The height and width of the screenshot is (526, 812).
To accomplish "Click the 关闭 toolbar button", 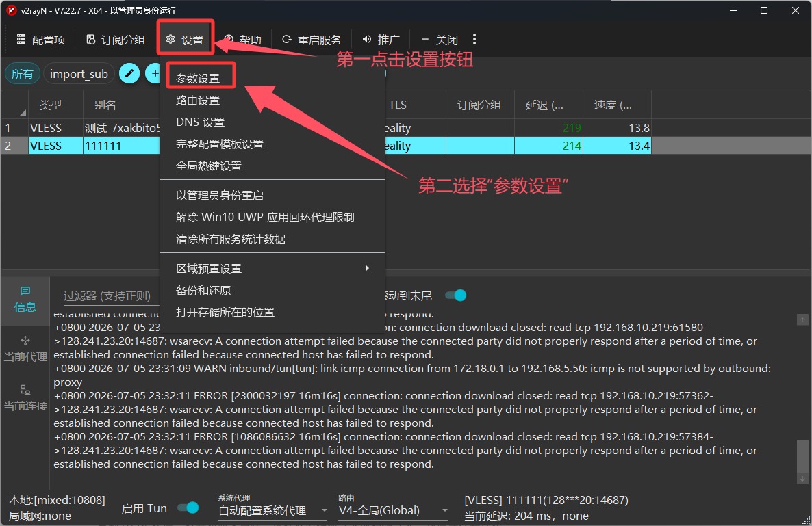I will coord(440,40).
